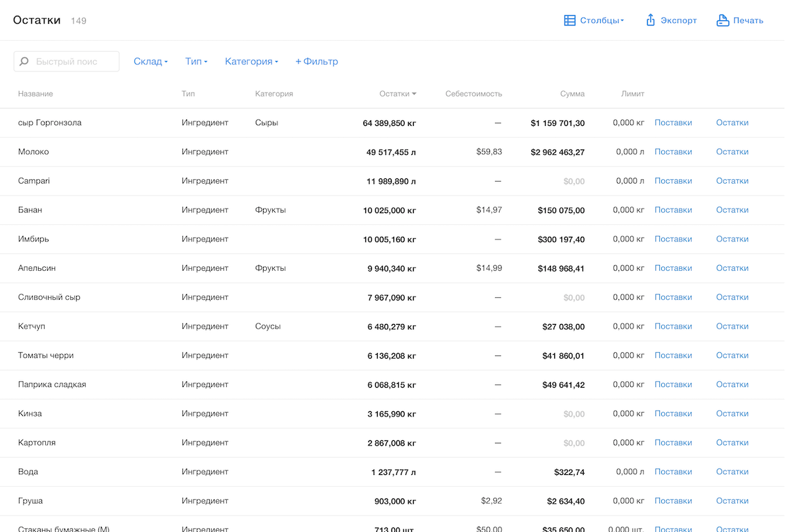Viewport: 787px width, 532px height.
Task: Open Остатки link for сыр Горгонзола
Action: point(732,123)
